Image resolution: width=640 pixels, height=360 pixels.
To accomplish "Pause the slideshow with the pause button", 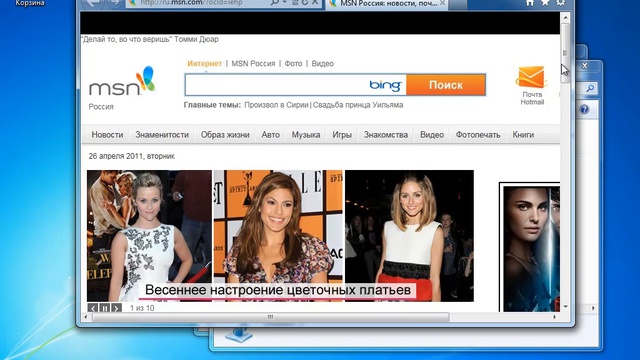I will coord(104,308).
